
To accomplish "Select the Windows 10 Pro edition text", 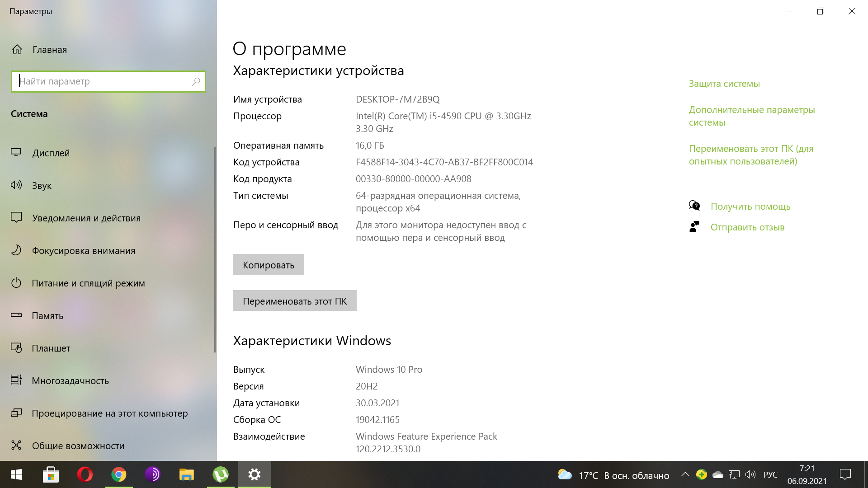I will pyautogui.click(x=389, y=369).
